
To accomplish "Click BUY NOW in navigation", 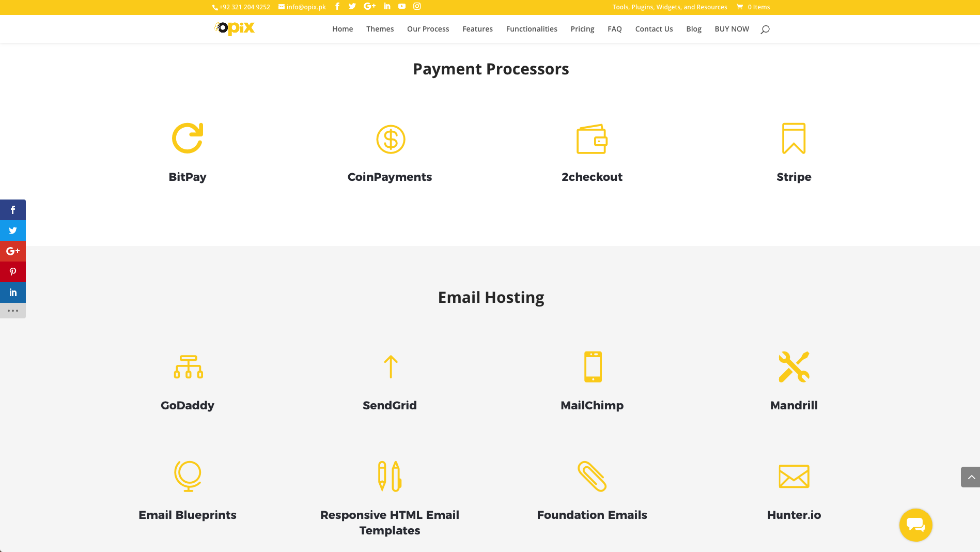I will pos(732,29).
